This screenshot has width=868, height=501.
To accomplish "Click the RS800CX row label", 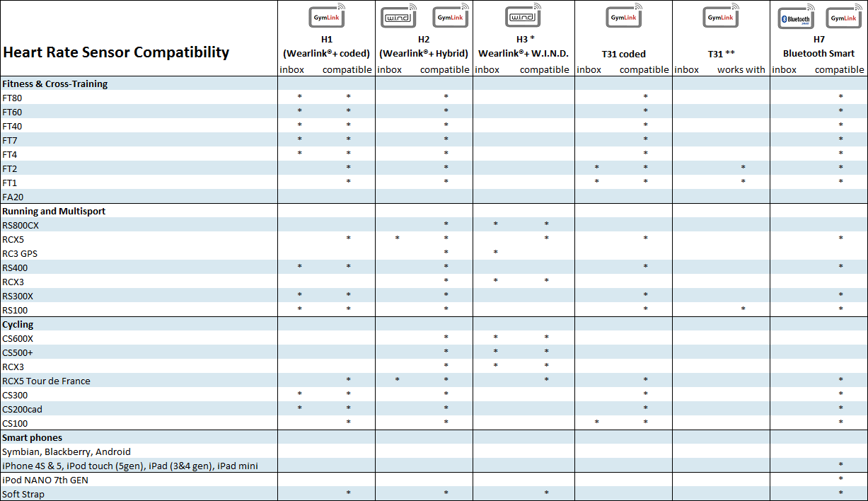I will coord(21,225).
